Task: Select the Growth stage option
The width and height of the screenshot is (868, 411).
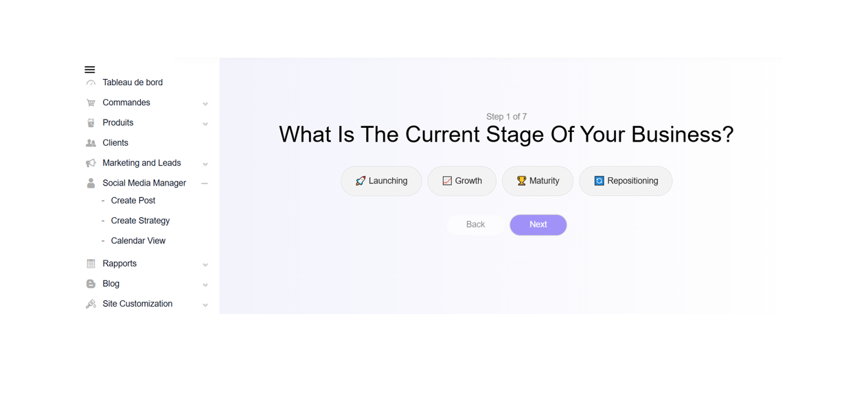Action: click(x=462, y=181)
